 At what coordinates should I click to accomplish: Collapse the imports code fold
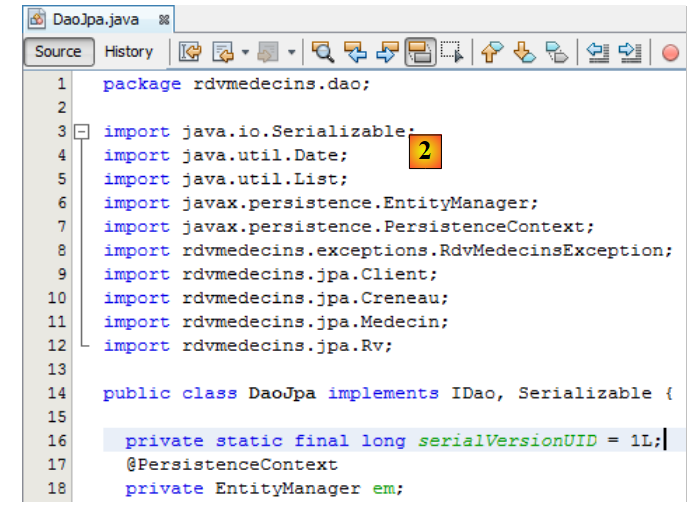point(84,132)
